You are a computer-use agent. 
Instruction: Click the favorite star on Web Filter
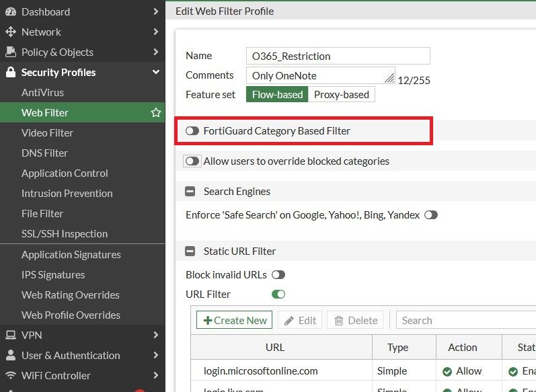click(x=156, y=112)
